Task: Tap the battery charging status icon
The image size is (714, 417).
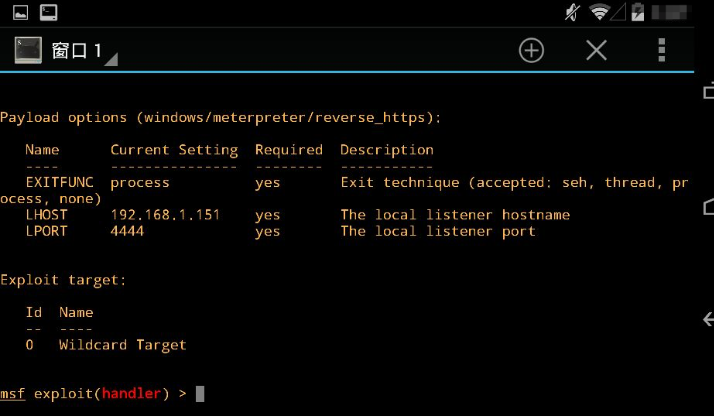Action: point(638,12)
